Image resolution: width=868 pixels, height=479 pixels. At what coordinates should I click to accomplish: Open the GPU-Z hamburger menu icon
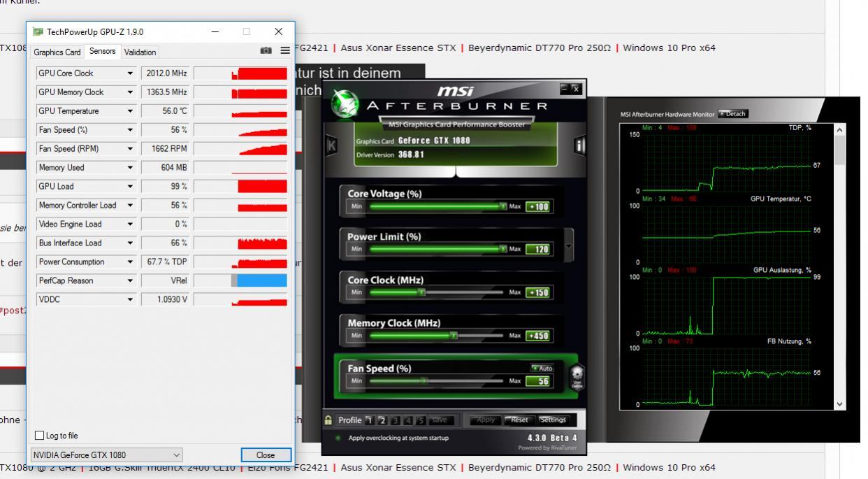coord(285,51)
